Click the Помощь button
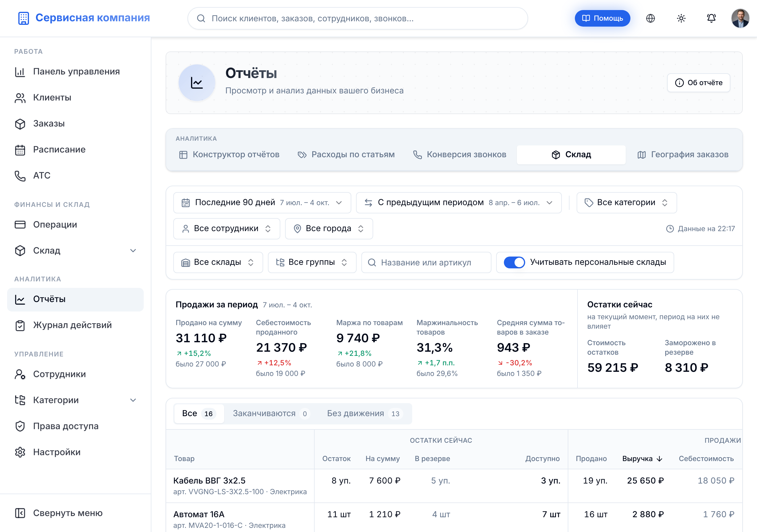 pyautogui.click(x=602, y=18)
